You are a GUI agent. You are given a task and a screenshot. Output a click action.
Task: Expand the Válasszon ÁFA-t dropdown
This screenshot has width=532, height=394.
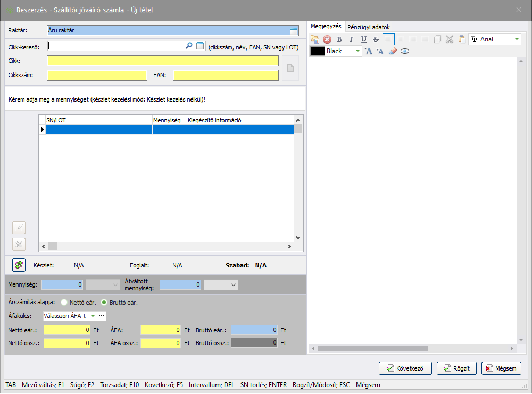click(x=93, y=316)
